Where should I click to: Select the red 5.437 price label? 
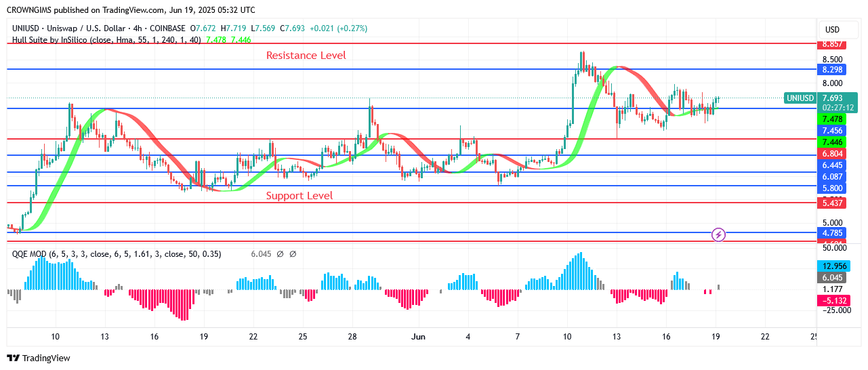pos(833,203)
